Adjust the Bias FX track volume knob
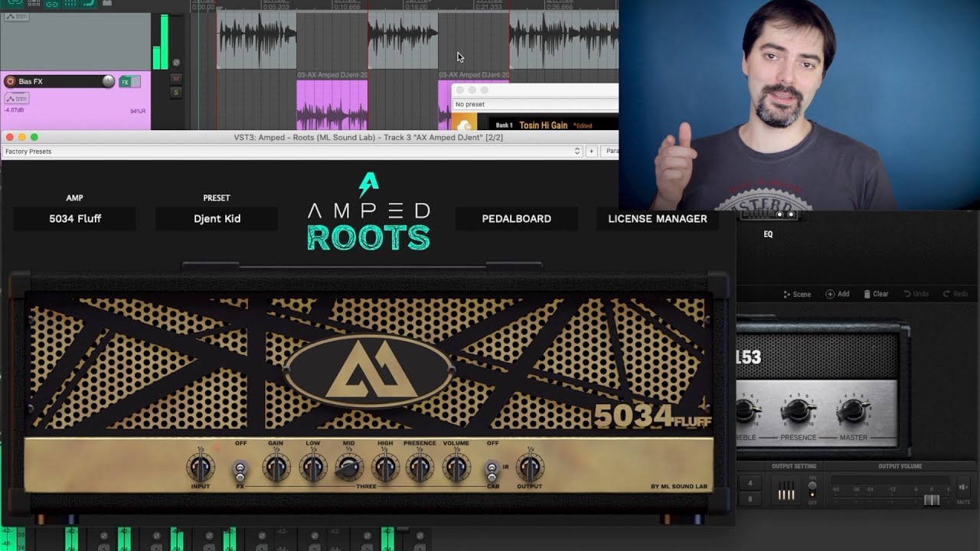980x551 pixels. (x=109, y=81)
